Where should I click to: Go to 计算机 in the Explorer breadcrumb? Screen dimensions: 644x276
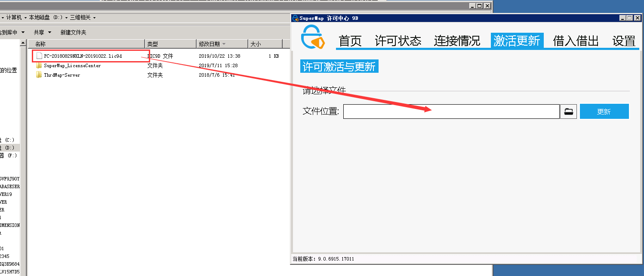coord(14,18)
